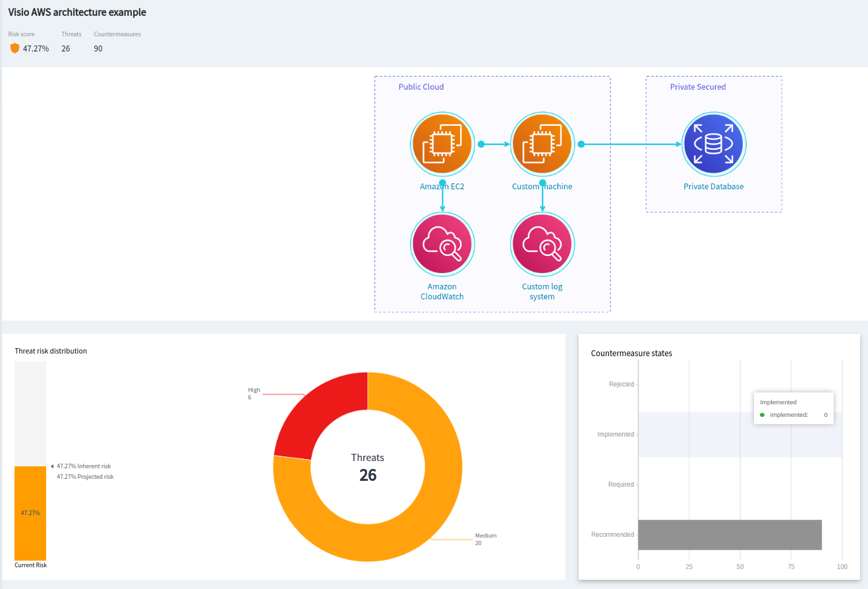Click the Private Database icon
868x589 pixels.
click(713, 144)
